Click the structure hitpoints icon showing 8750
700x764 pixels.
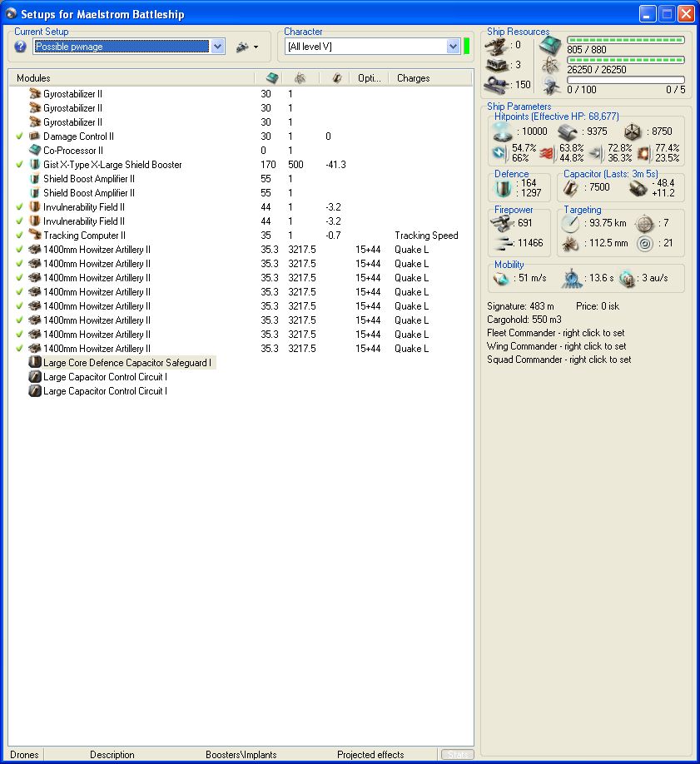[x=633, y=131]
